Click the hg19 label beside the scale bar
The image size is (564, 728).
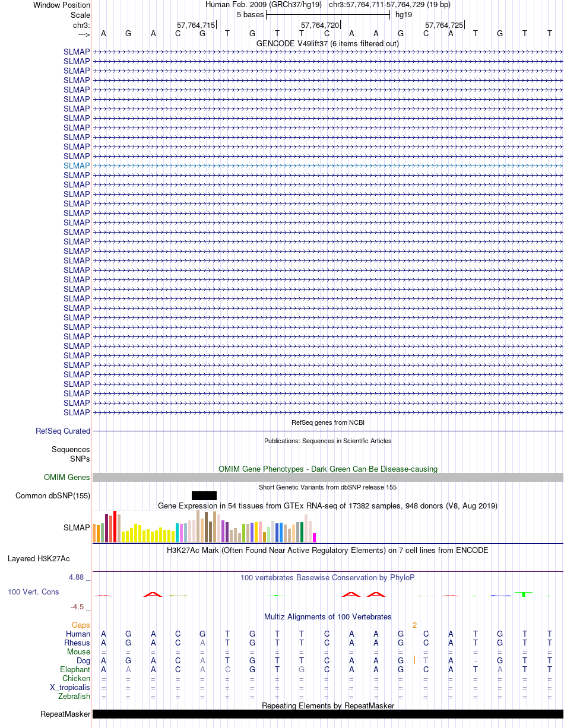pos(404,14)
